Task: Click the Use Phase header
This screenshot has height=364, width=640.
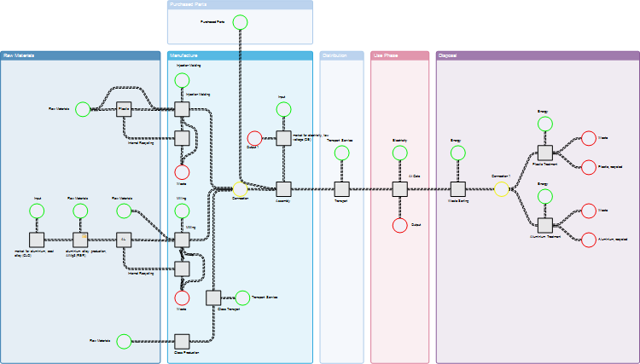Action: 400,56
